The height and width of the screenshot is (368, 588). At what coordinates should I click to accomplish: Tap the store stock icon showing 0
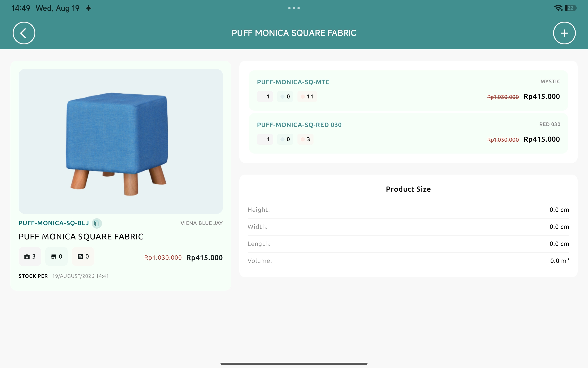[x=56, y=256]
